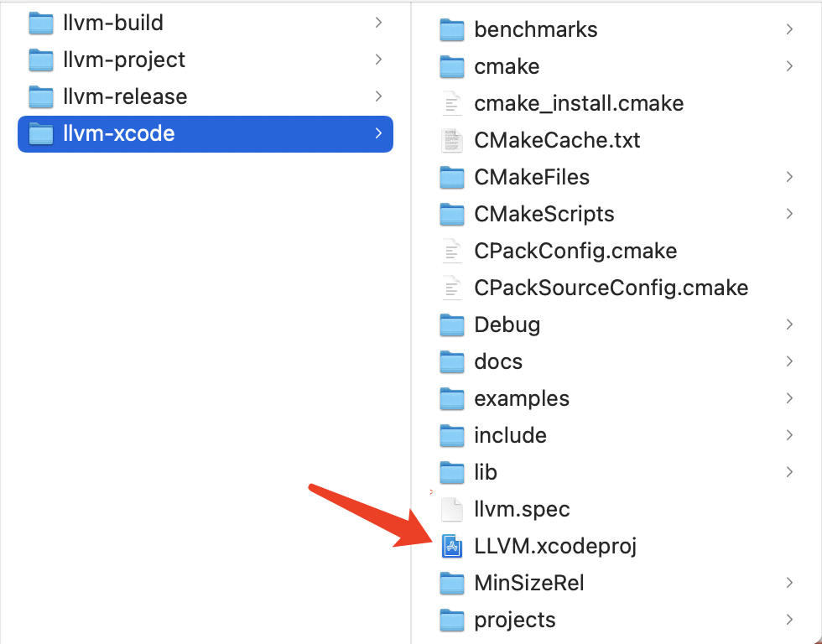This screenshot has width=822, height=644.
Task: Click the CPackConfig.cmake document icon
Action: 452,251
